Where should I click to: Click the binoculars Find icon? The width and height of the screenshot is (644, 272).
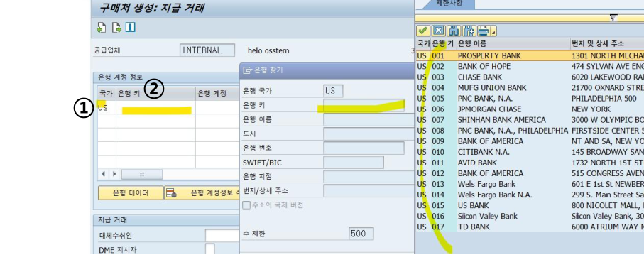pyautogui.click(x=454, y=31)
